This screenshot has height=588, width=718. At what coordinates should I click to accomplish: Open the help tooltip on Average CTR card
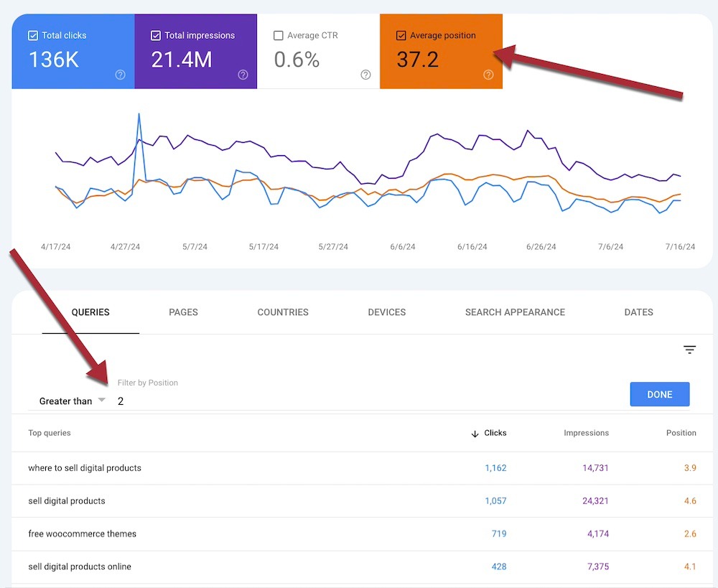point(365,74)
